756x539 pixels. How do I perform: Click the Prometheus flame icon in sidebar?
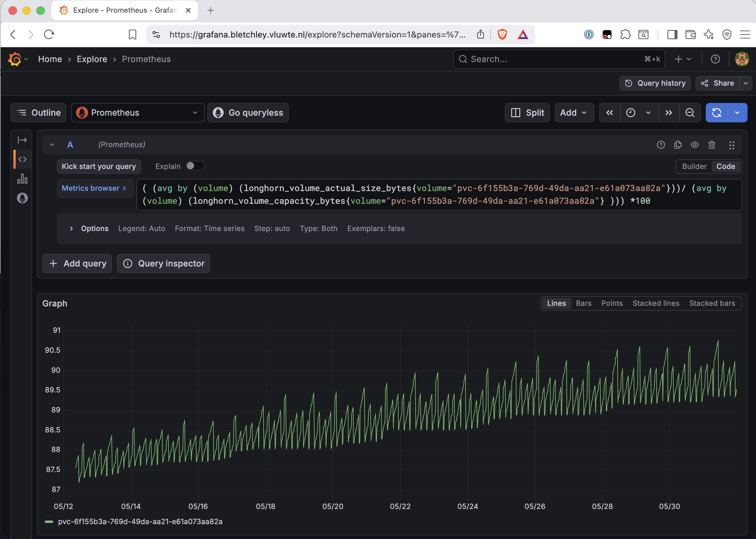[22, 198]
